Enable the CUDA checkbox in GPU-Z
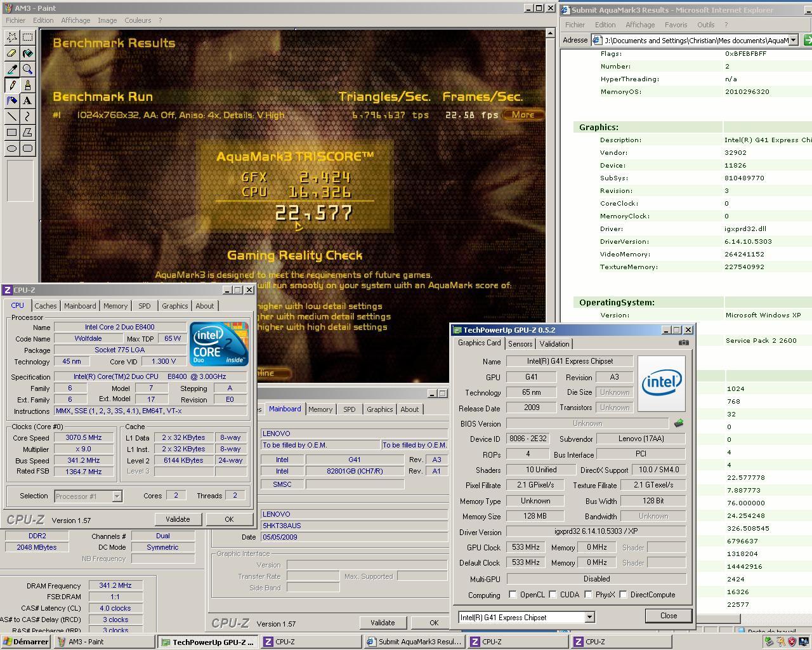 [553, 595]
